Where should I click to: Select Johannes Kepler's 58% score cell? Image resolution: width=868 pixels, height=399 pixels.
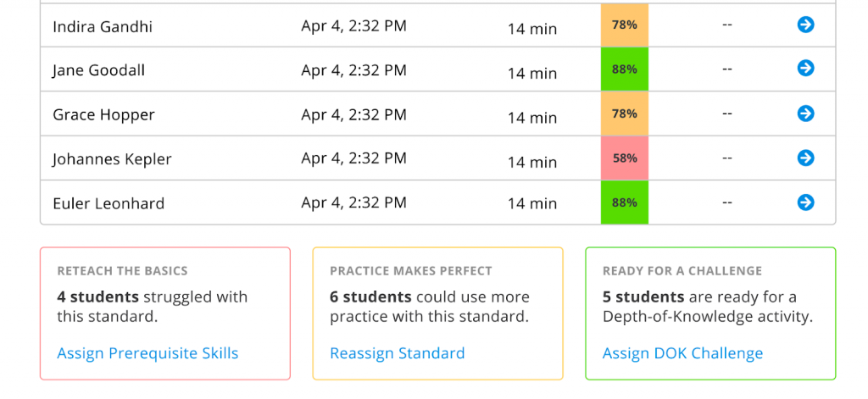coord(625,158)
